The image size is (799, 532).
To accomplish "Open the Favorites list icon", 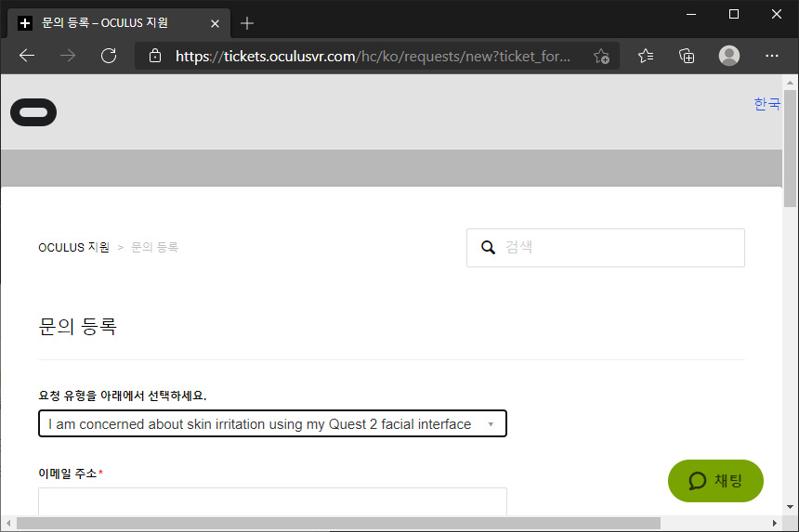I will (x=646, y=56).
